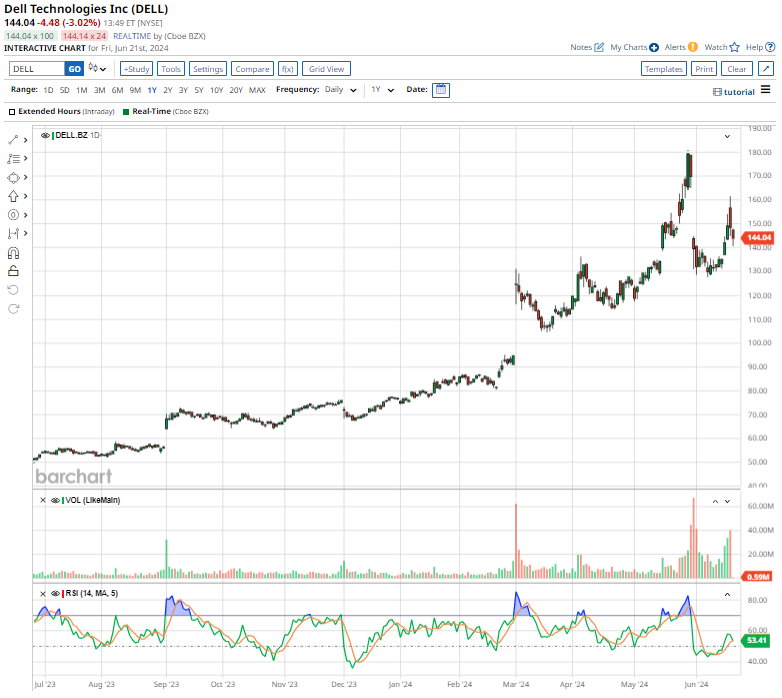Screen dimensions: 782x698
Task: Open the hamburger menu beside tutorial
Action: click(x=766, y=90)
